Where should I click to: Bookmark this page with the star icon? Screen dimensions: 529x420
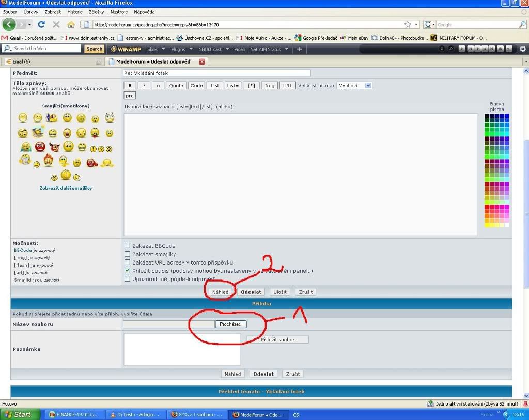click(408, 25)
